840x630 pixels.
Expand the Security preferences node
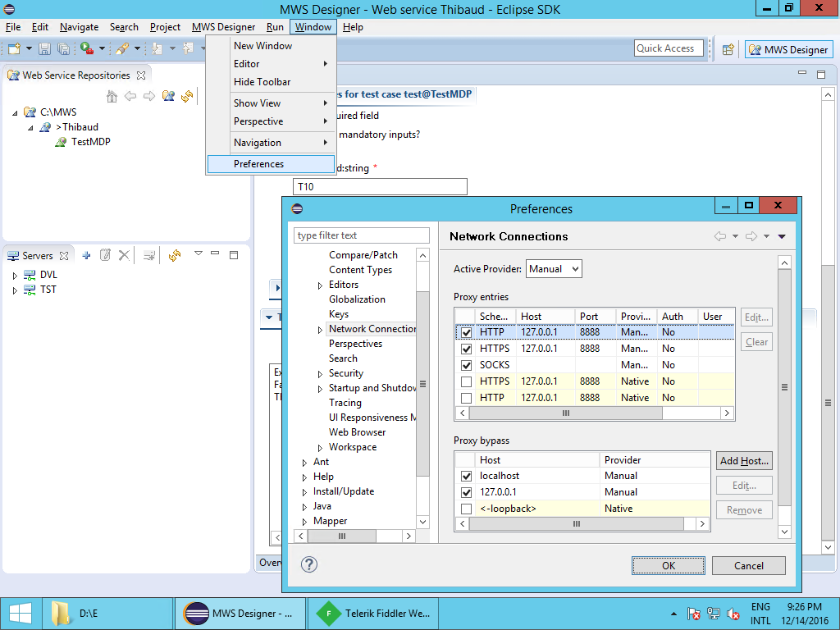tap(320, 373)
